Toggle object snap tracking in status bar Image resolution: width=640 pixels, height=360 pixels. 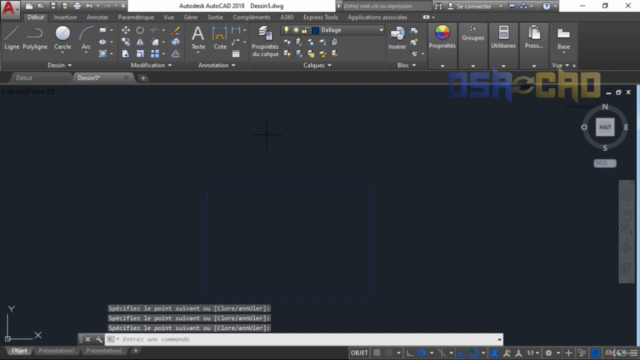pos(461,353)
